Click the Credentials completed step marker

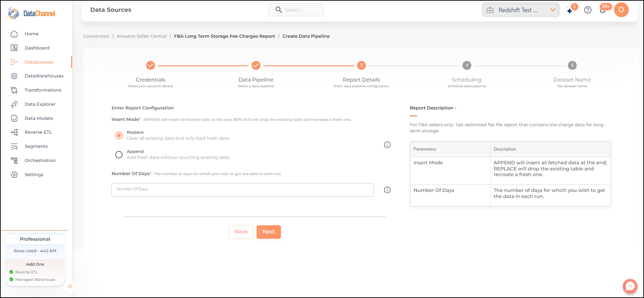[151, 65]
